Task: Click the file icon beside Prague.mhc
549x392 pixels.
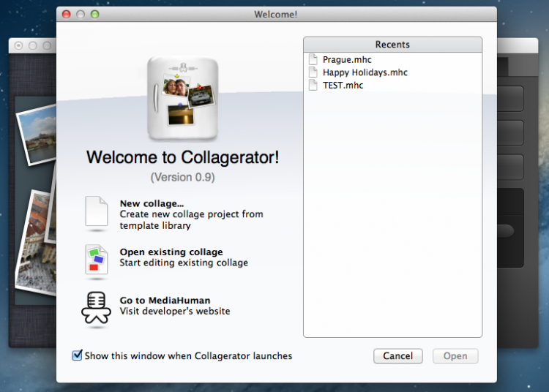Action: coord(313,59)
